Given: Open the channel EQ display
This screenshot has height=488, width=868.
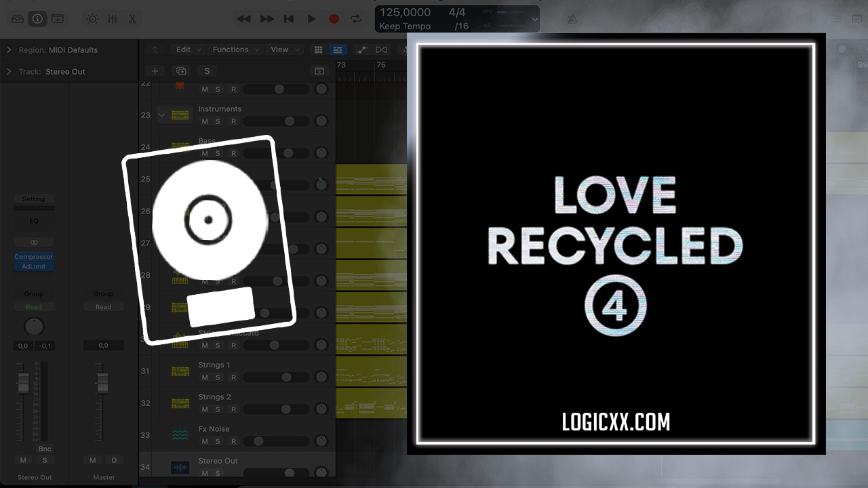Looking at the screenshot, I should pyautogui.click(x=34, y=221).
